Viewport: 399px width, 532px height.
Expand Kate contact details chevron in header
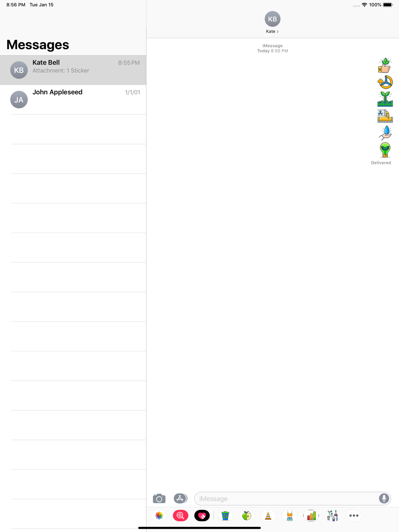pos(278,32)
